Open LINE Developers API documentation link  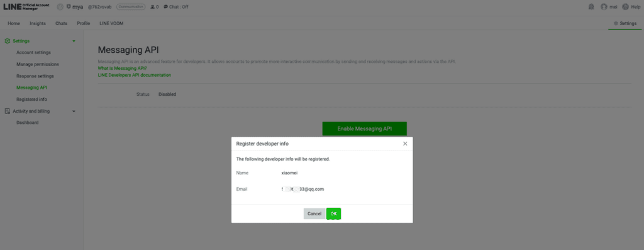[x=135, y=75]
